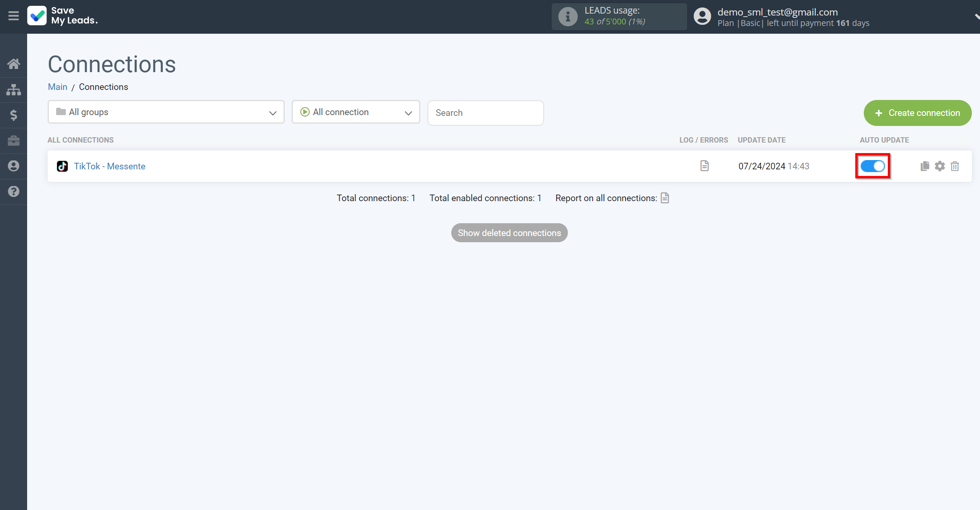Click the TikTok - Messente connection icon
Screen dimensions: 980x510
[62, 166]
